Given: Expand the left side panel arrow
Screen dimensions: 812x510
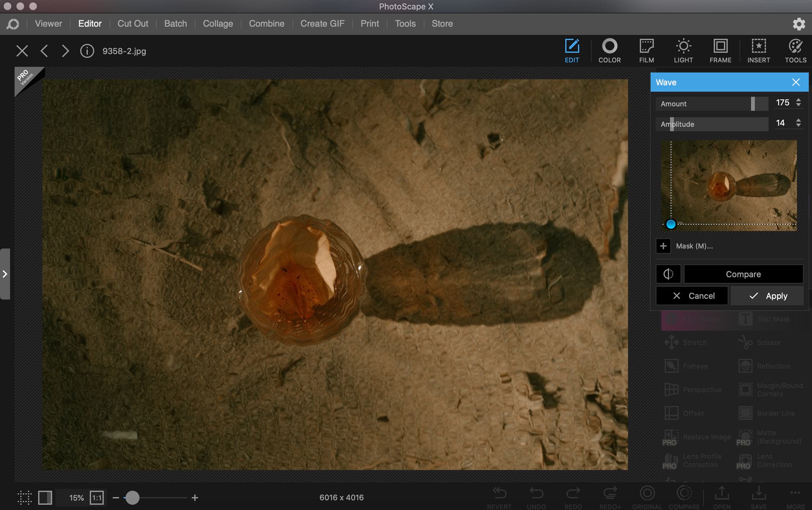Looking at the screenshot, I should point(5,274).
